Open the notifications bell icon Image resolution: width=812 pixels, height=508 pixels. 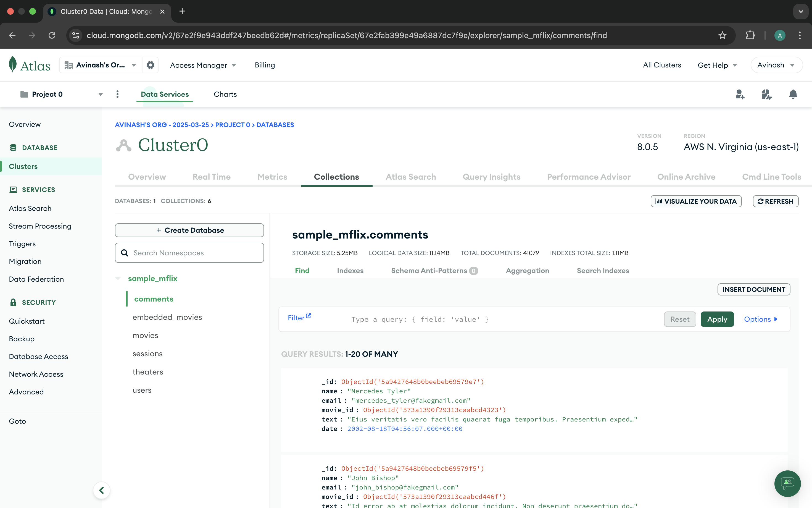point(793,95)
